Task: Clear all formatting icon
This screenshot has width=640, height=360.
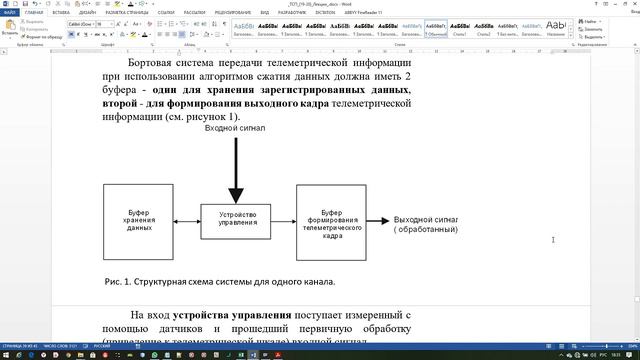Action: (x=149, y=24)
